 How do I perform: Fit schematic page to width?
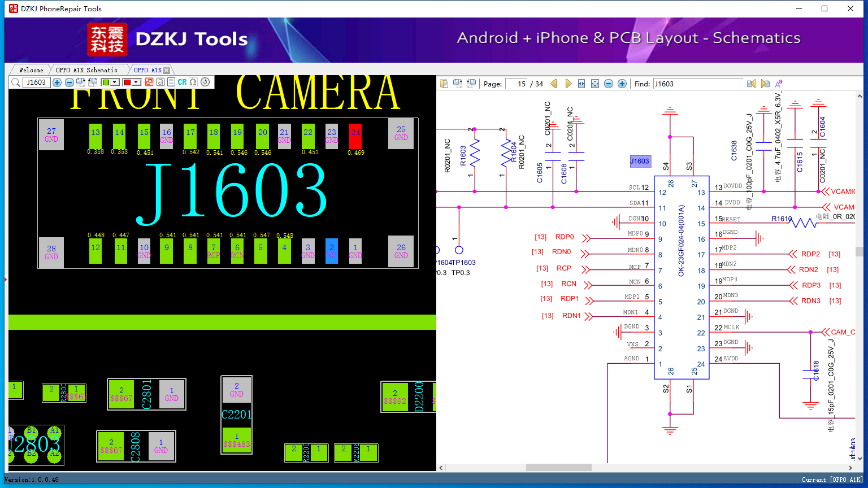point(581,84)
